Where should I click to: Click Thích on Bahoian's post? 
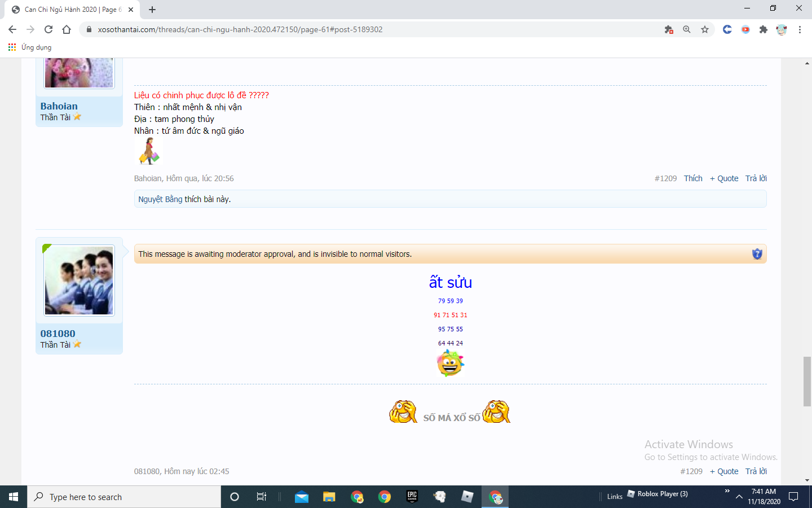[x=693, y=178]
